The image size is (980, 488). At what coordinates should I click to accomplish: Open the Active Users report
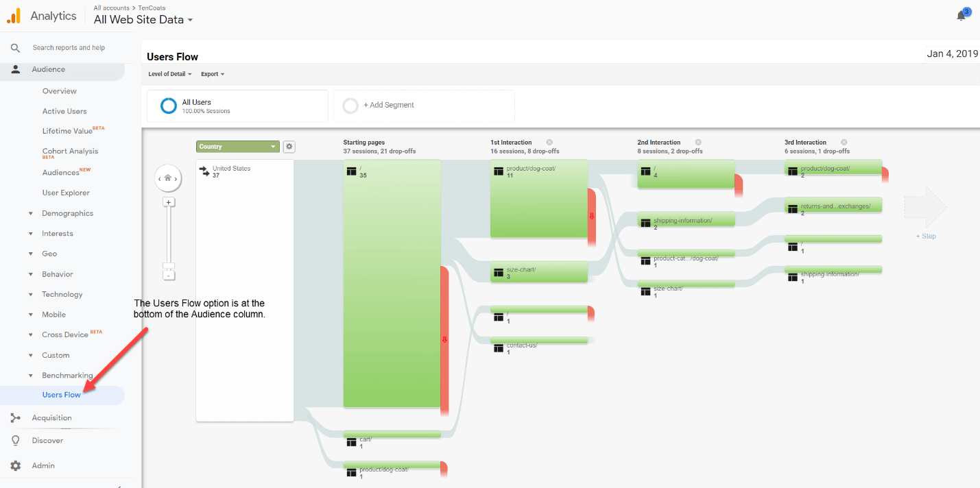click(x=64, y=111)
